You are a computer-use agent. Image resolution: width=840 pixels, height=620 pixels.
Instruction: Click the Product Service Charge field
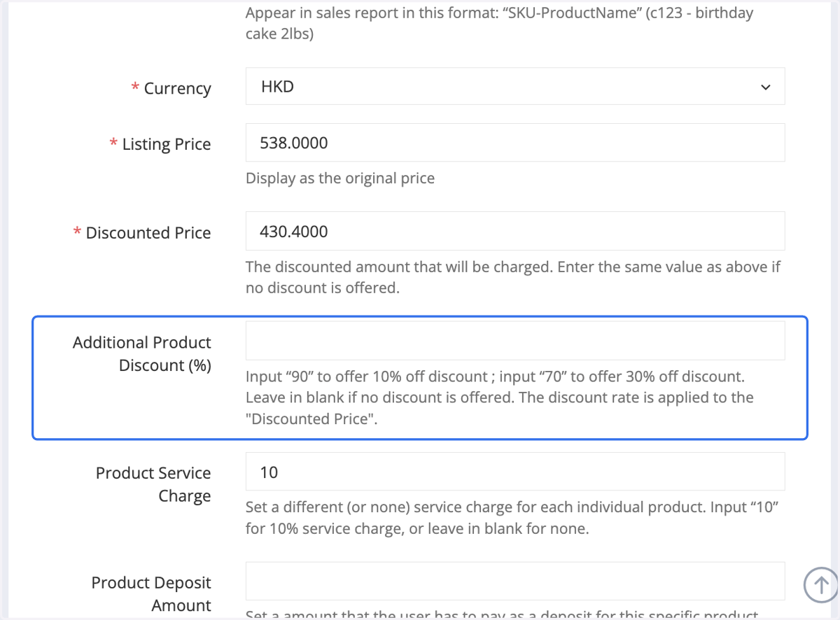514,472
